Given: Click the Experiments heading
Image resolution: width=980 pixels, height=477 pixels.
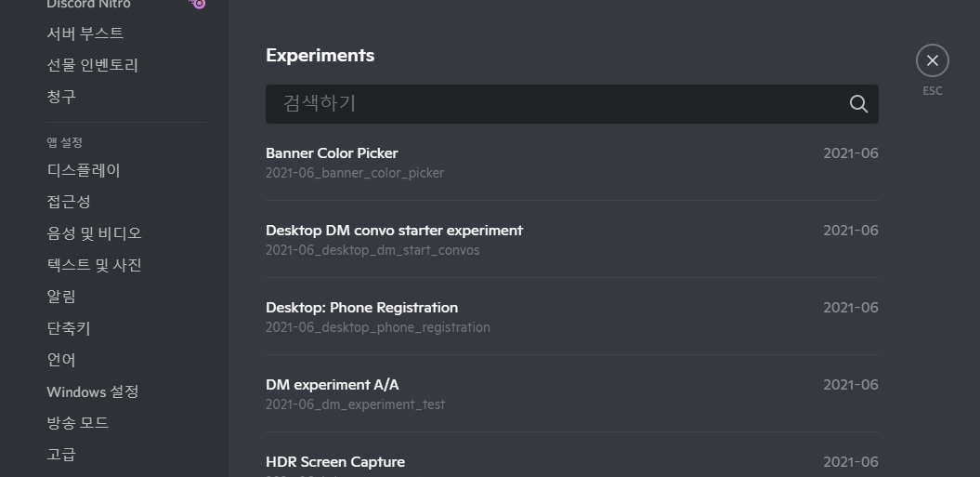Looking at the screenshot, I should pyautogui.click(x=320, y=55).
